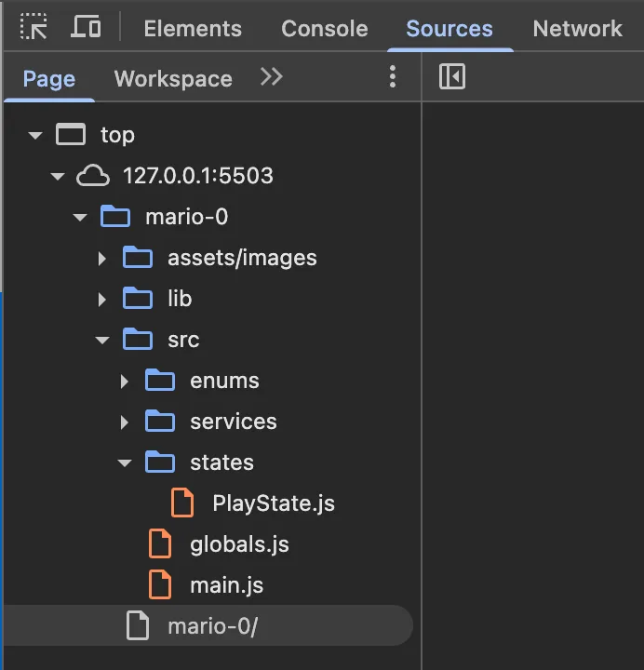The image size is (644, 670).
Task: Click the cloud icon beside 127.0.0.1:5503
Action: click(92, 176)
